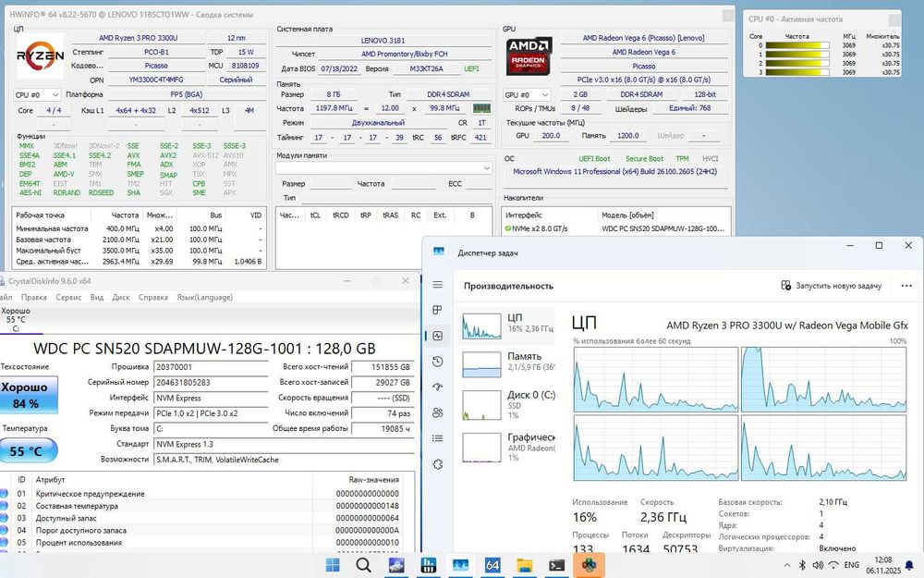Open the Bluetooth tray icon
The width and height of the screenshot is (924, 578).
[x=802, y=565]
